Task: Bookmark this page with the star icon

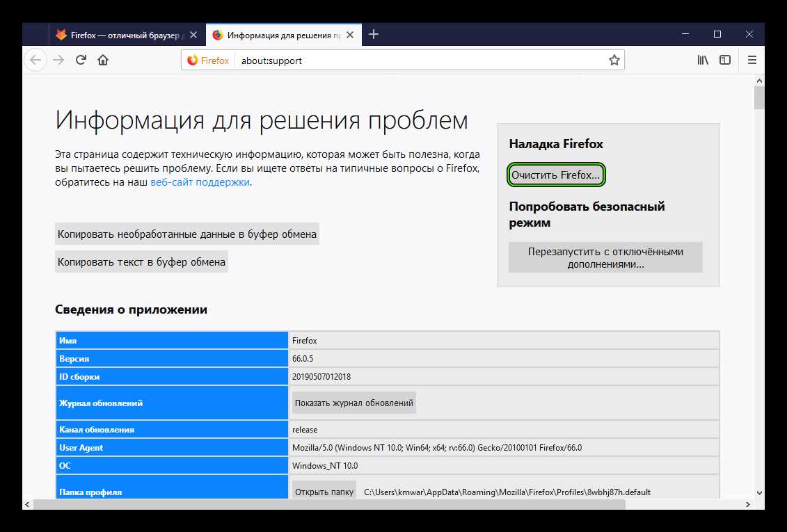Action: coord(614,61)
